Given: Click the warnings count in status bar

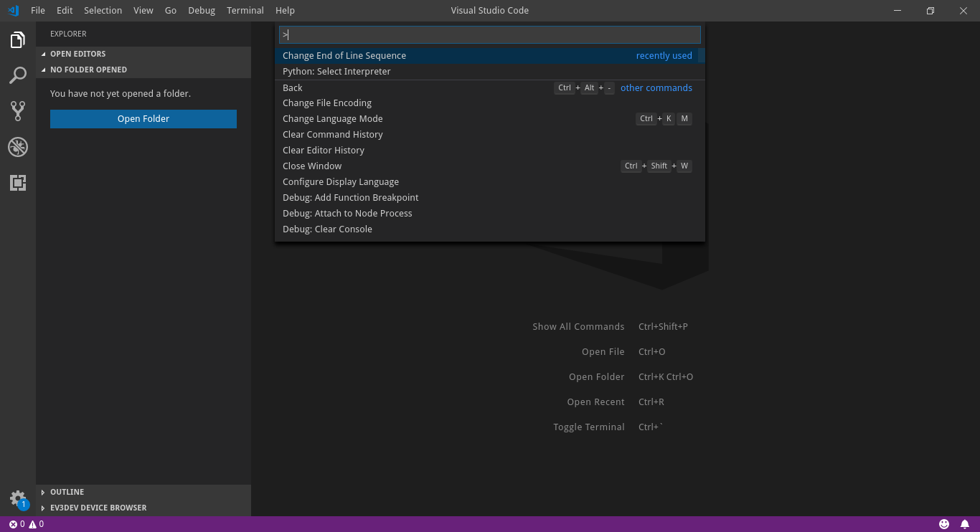Looking at the screenshot, I should [36, 524].
